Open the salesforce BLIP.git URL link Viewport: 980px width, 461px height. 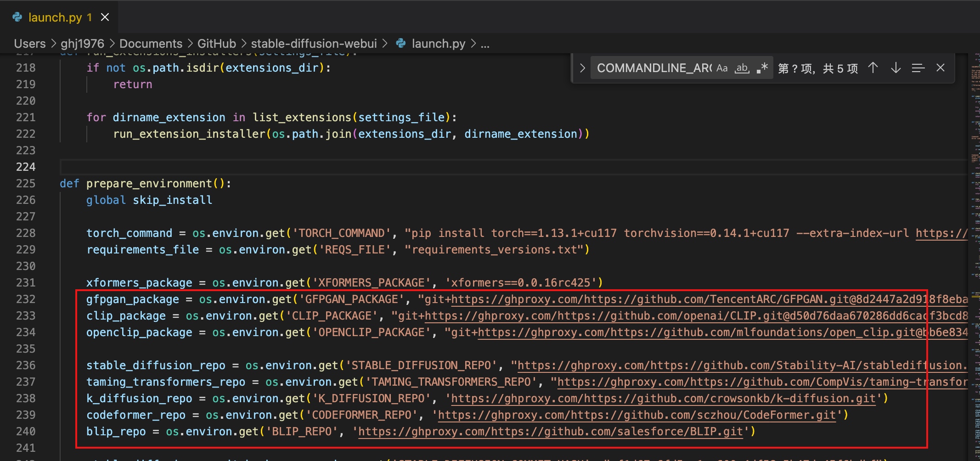point(550,432)
